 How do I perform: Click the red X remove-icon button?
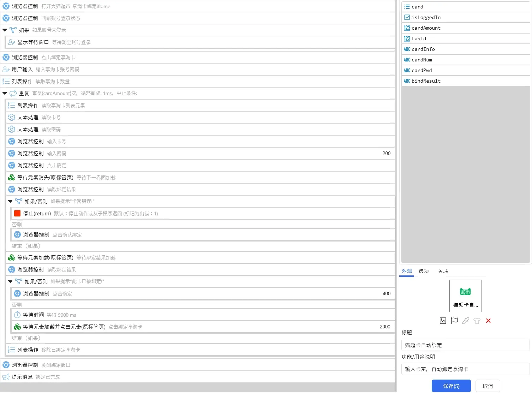[x=488, y=321]
